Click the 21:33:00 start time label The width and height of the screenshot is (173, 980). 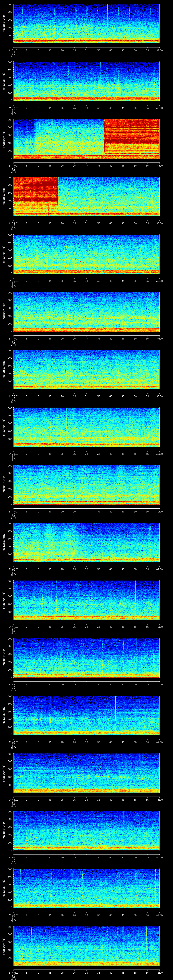click(x=13, y=166)
